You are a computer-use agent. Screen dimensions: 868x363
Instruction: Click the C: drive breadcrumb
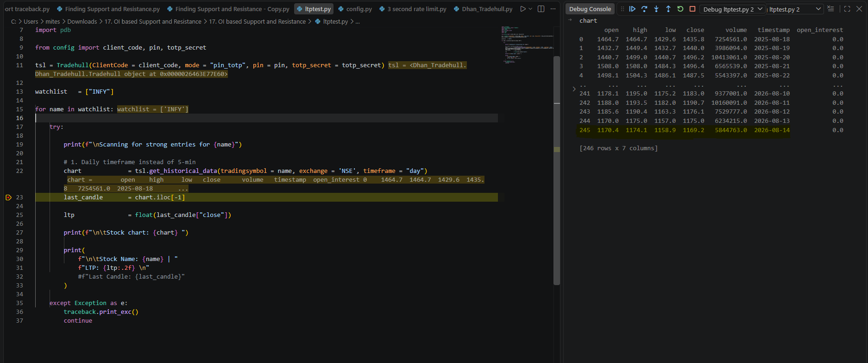point(13,21)
